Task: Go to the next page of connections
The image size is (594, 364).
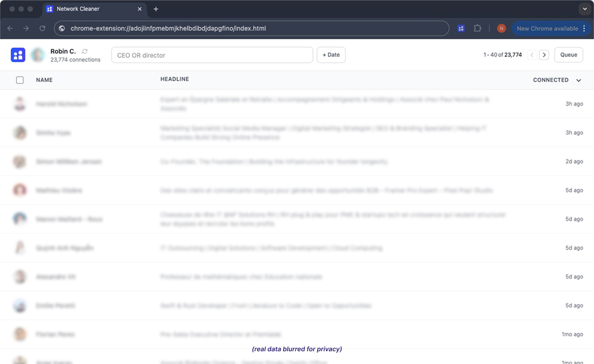Action: pyautogui.click(x=544, y=55)
